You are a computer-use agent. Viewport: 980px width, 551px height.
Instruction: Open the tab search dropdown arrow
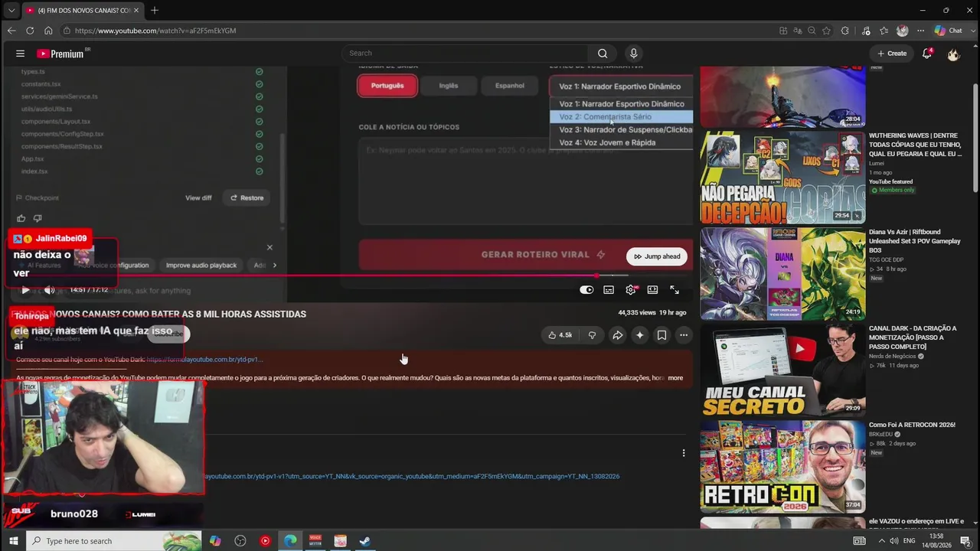pos(11,11)
